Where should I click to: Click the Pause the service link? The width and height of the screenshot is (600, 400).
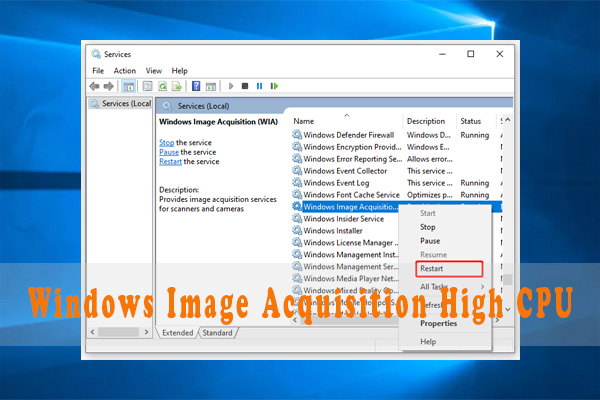click(x=169, y=152)
